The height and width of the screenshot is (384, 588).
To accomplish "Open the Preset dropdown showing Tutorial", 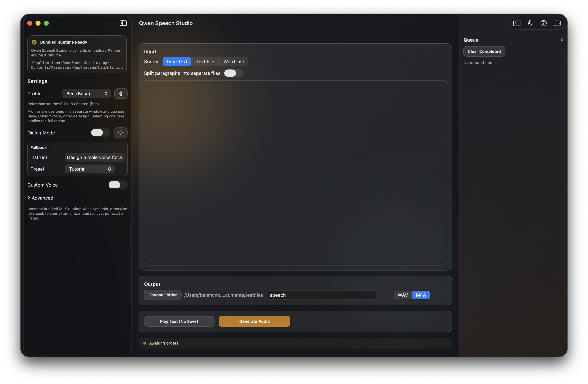I will pyautogui.click(x=89, y=169).
